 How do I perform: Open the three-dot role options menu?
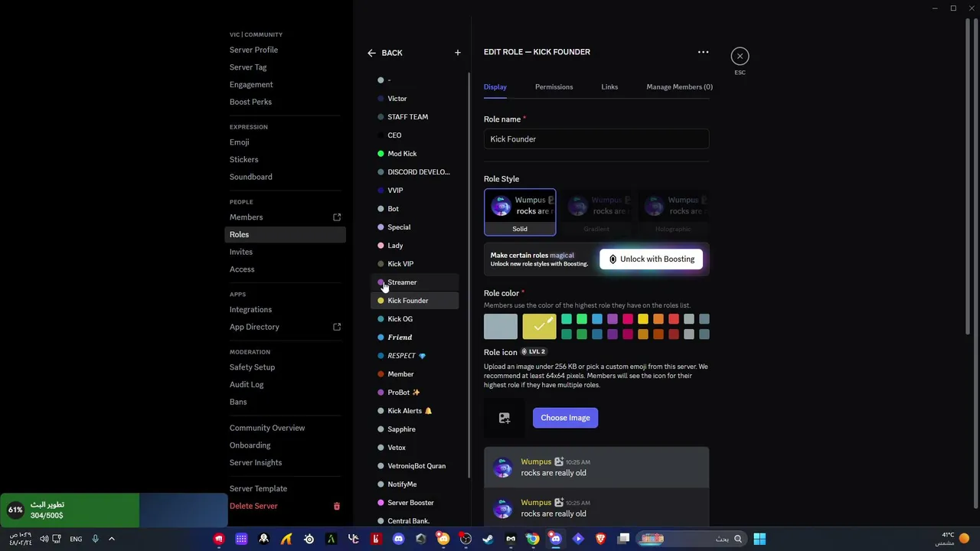pos(703,52)
